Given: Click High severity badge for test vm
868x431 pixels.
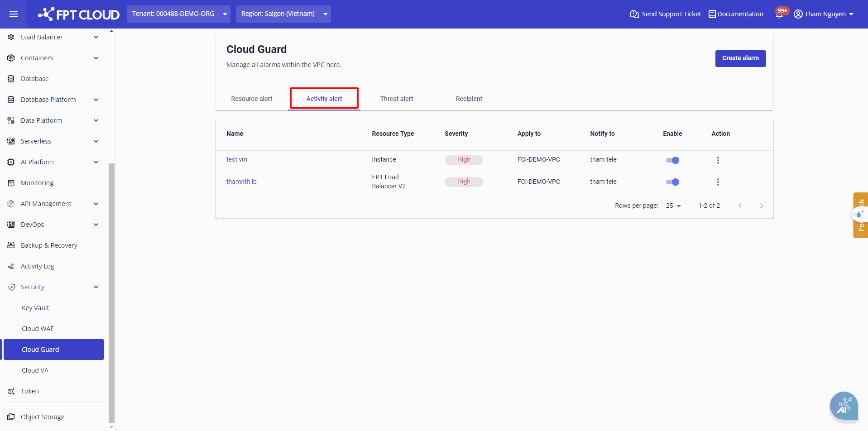Looking at the screenshot, I should (x=464, y=160).
